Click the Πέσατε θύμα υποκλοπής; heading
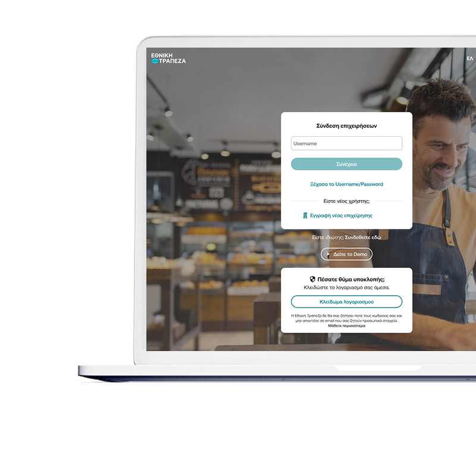 coord(351,279)
